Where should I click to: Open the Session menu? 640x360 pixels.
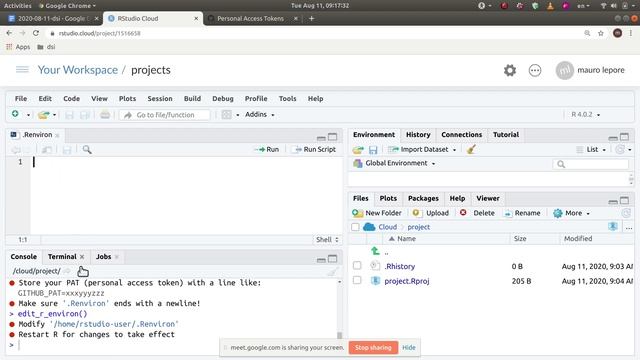[160, 98]
